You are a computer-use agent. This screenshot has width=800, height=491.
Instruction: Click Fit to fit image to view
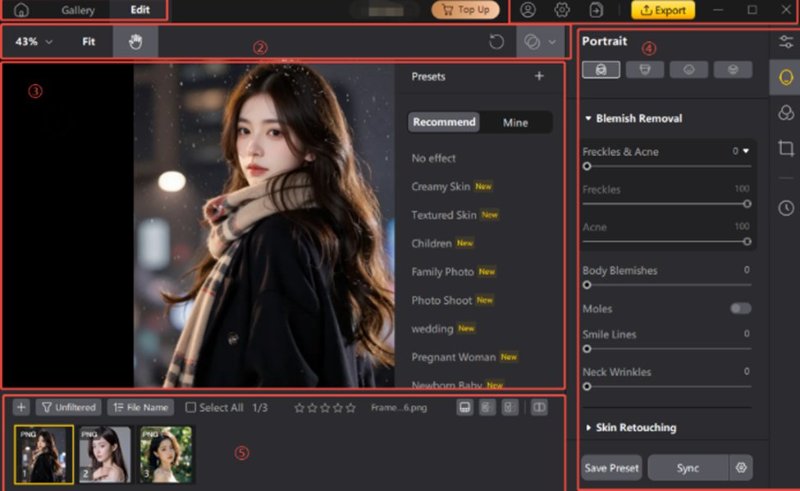(89, 42)
